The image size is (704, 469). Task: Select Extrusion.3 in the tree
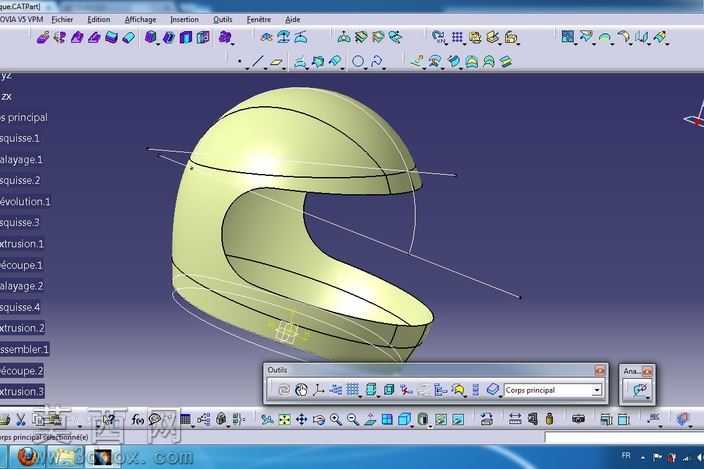(22, 391)
